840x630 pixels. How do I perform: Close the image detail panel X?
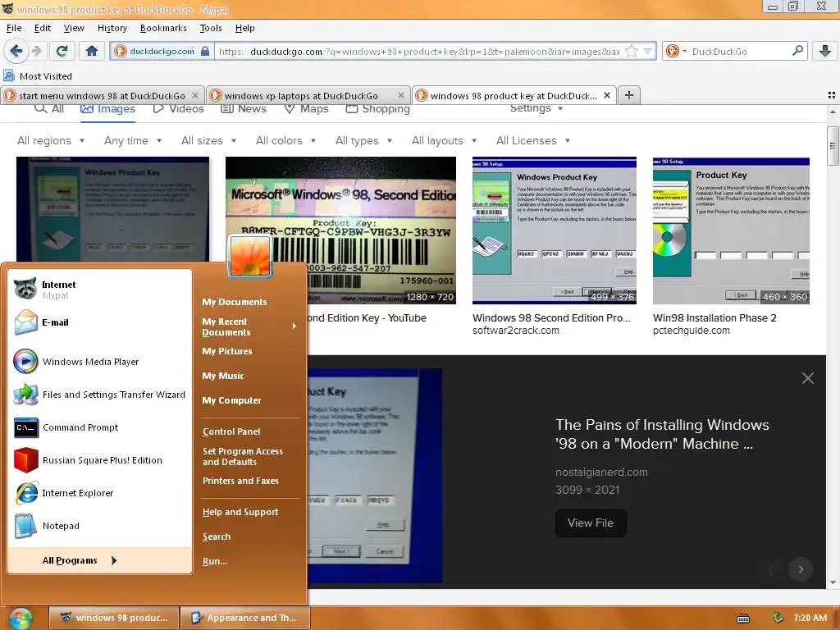coord(808,378)
